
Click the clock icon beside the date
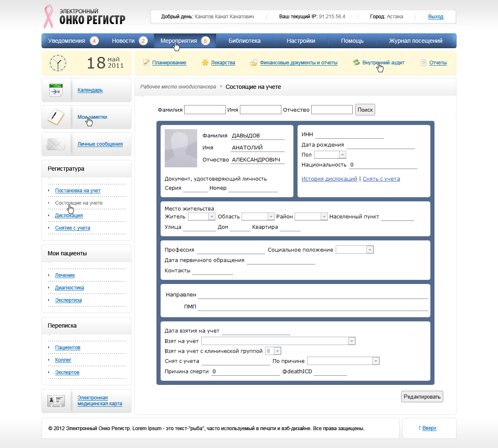(58, 63)
